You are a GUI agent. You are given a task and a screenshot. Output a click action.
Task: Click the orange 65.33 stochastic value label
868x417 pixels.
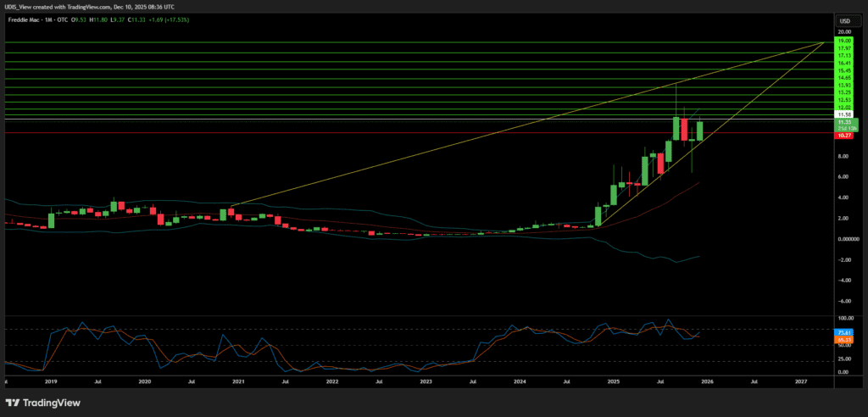tap(844, 338)
